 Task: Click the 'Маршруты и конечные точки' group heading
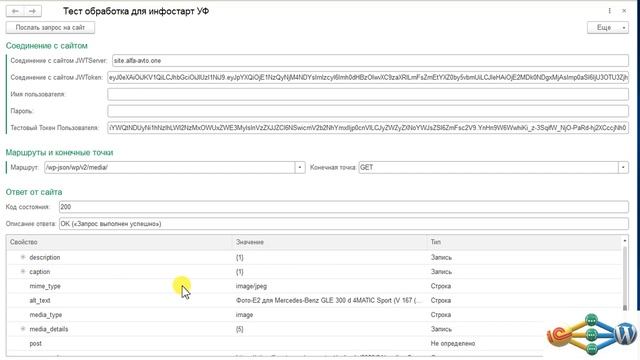pos(59,153)
